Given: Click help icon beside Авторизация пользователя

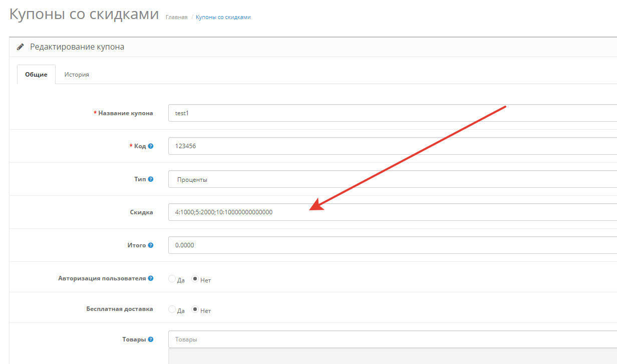Looking at the screenshot, I should (151, 278).
